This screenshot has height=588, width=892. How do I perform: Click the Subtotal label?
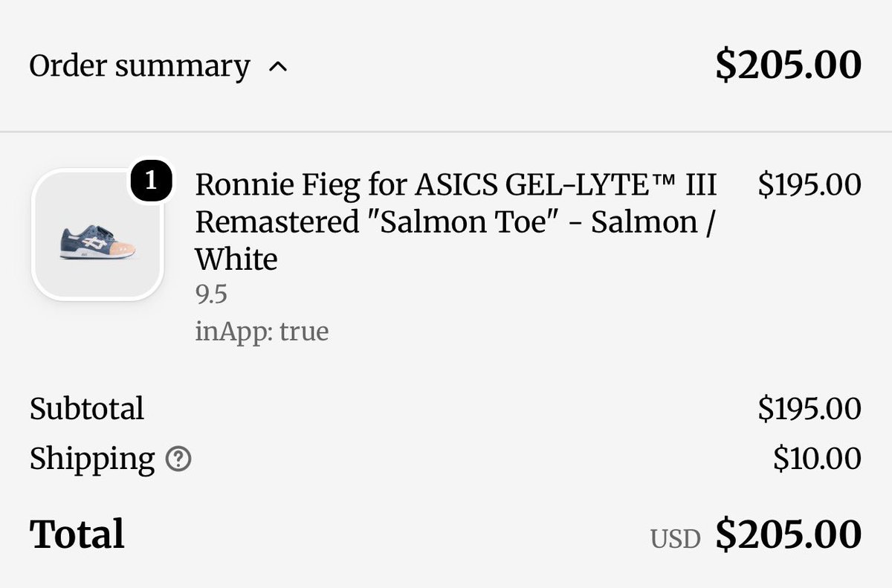(x=87, y=409)
